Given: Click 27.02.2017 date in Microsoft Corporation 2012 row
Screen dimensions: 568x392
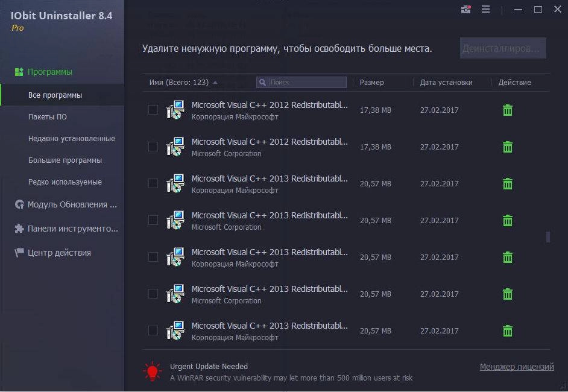Looking at the screenshot, I should pos(439,147).
